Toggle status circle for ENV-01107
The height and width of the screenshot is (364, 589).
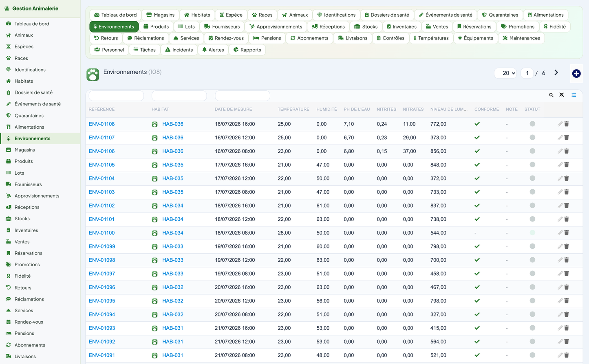(532, 138)
